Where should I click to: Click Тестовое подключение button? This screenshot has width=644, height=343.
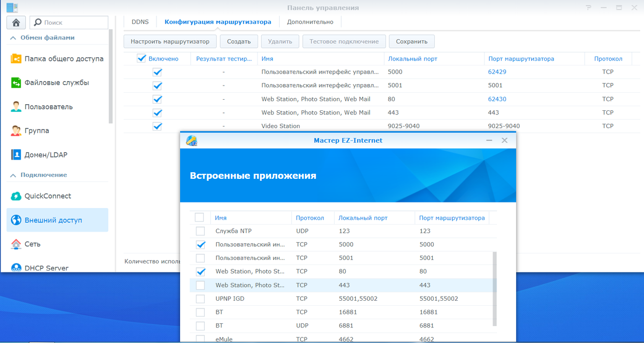pos(344,41)
